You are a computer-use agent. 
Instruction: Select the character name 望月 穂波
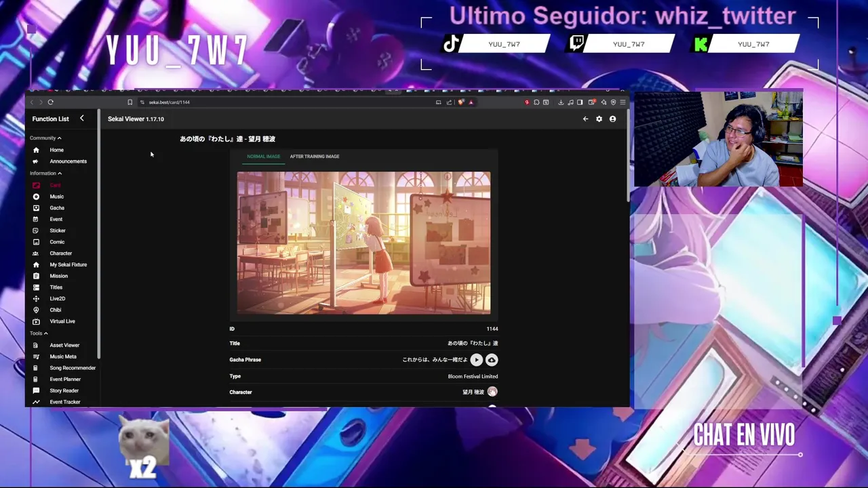(x=473, y=392)
